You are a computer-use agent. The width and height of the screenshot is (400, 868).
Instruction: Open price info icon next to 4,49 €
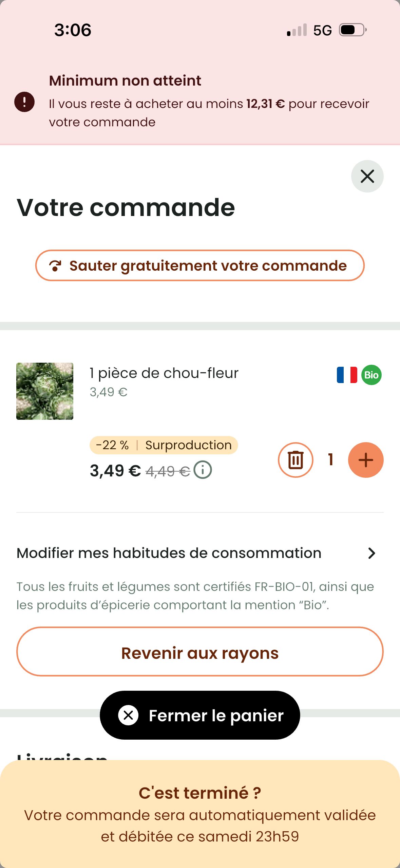203,470
